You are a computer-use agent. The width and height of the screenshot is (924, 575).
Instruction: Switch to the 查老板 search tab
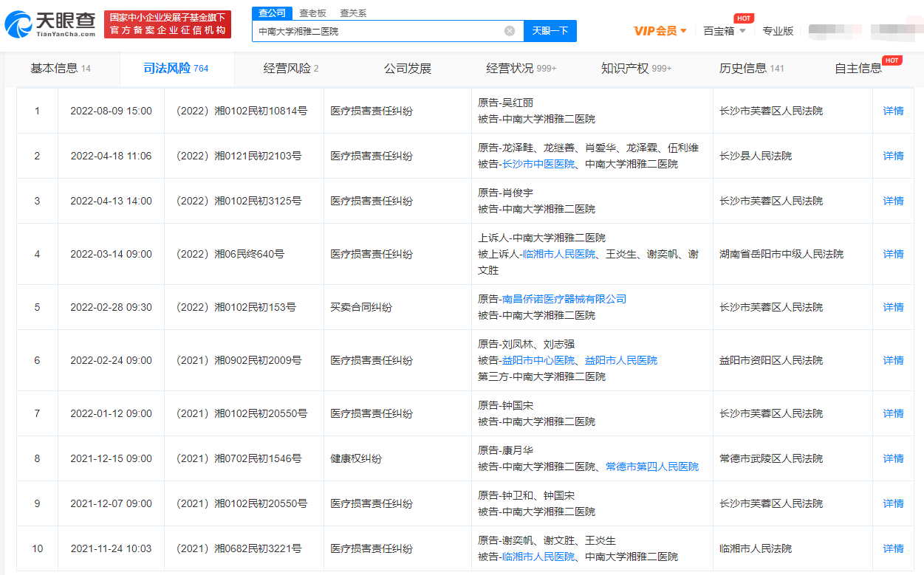313,13
